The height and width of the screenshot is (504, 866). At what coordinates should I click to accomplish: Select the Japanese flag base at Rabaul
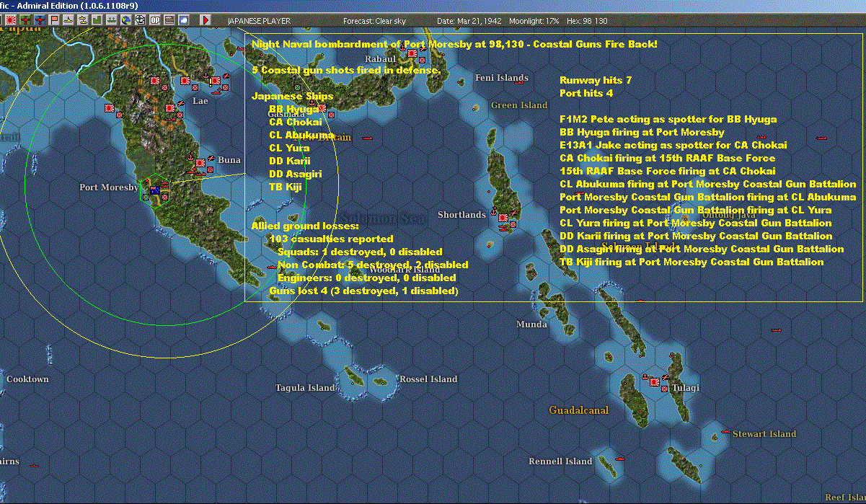click(412, 53)
